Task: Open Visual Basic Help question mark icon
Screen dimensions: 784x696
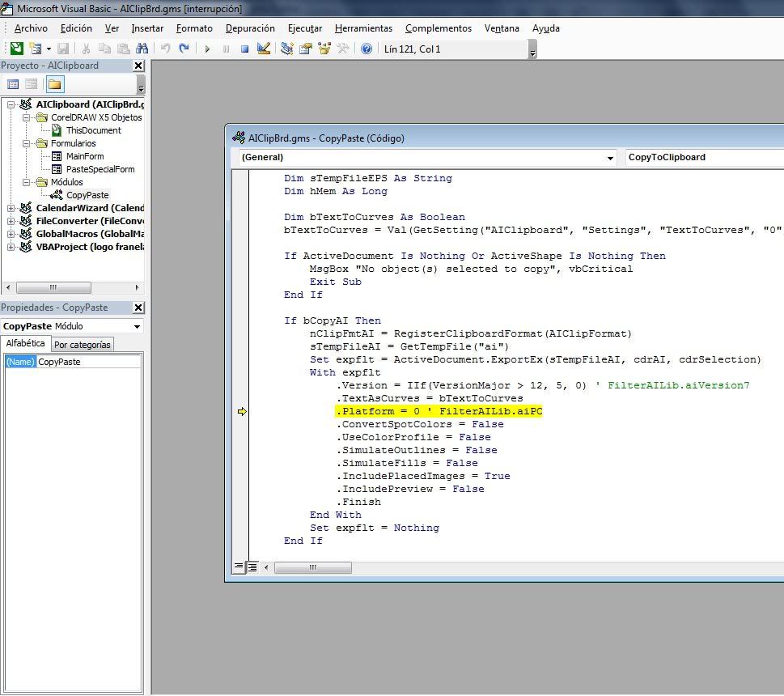Action: 367,49
